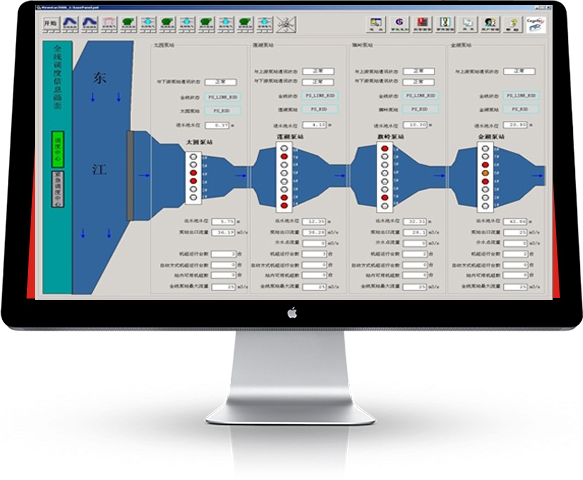This screenshot has height=480, width=583.
Task: Click the crossed-out network icon in toolbar
Action: click(x=285, y=25)
